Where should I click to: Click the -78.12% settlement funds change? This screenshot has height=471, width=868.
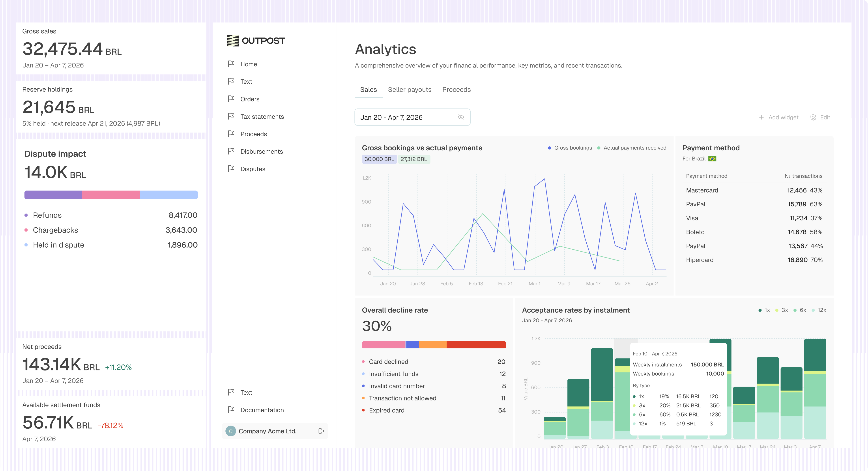110,426
